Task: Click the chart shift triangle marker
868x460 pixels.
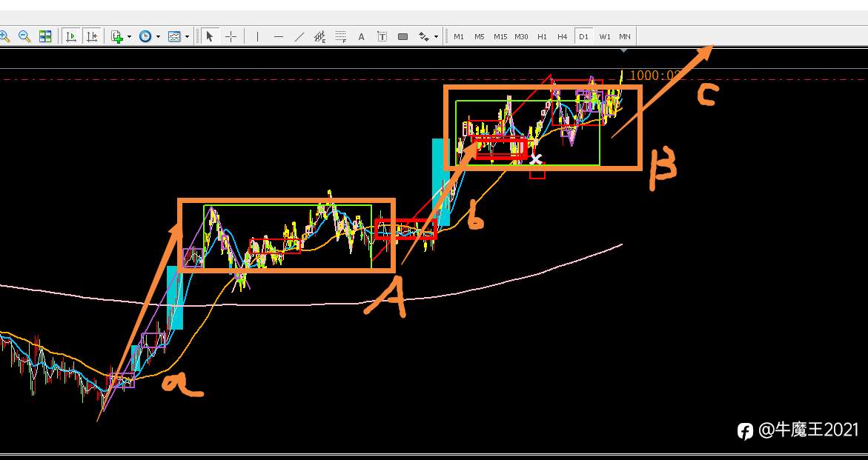Action: pyautogui.click(x=624, y=51)
